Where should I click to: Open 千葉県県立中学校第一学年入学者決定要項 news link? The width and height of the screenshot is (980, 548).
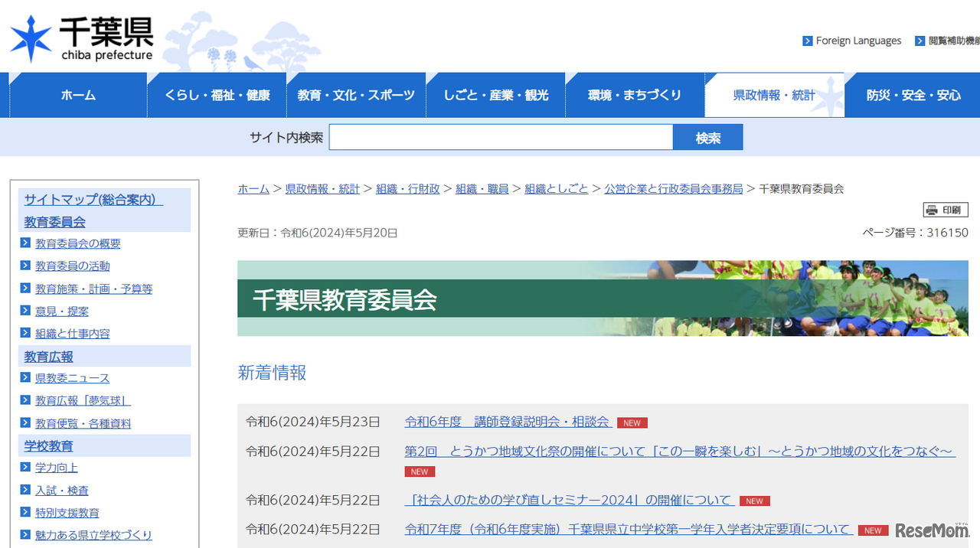point(629,529)
